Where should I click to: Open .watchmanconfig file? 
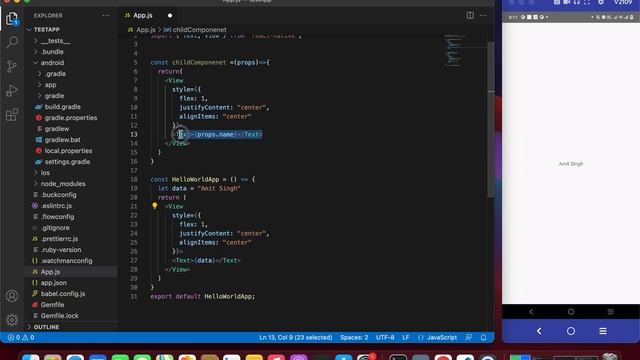pyautogui.click(x=67, y=261)
